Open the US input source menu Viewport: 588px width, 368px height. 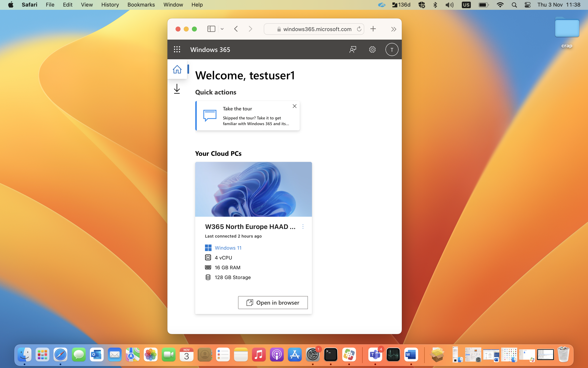pos(466,5)
